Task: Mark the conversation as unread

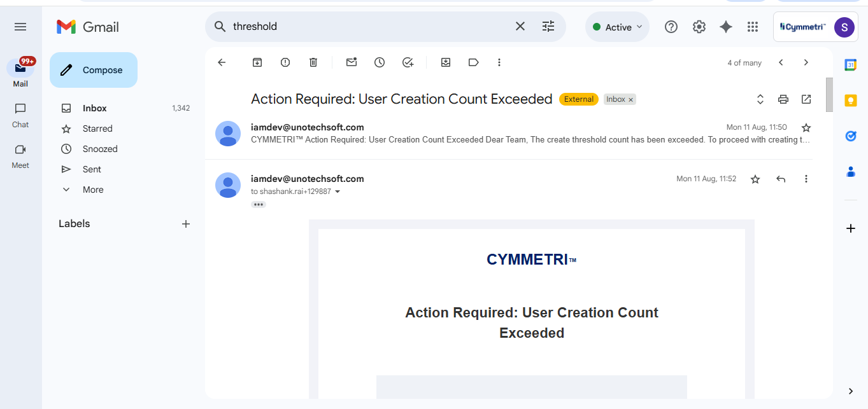Action: point(352,62)
